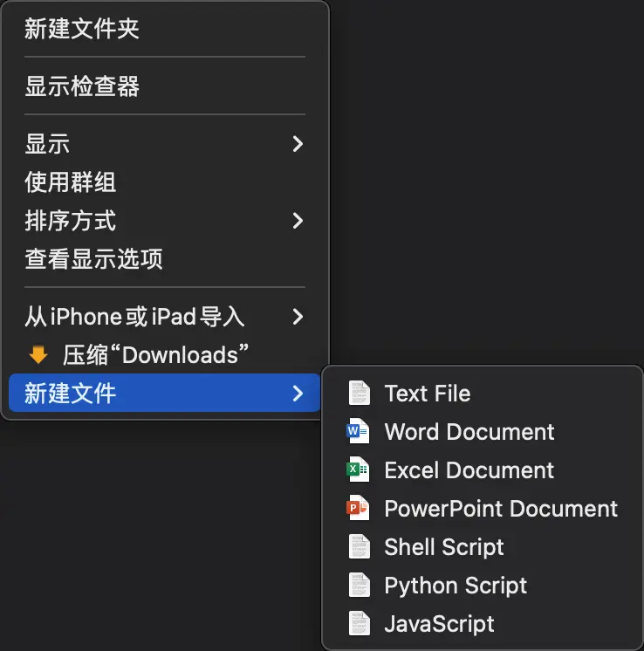Viewport: 644px width, 651px height.
Task: Click the JavaScript file icon
Action: tap(360, 623)
